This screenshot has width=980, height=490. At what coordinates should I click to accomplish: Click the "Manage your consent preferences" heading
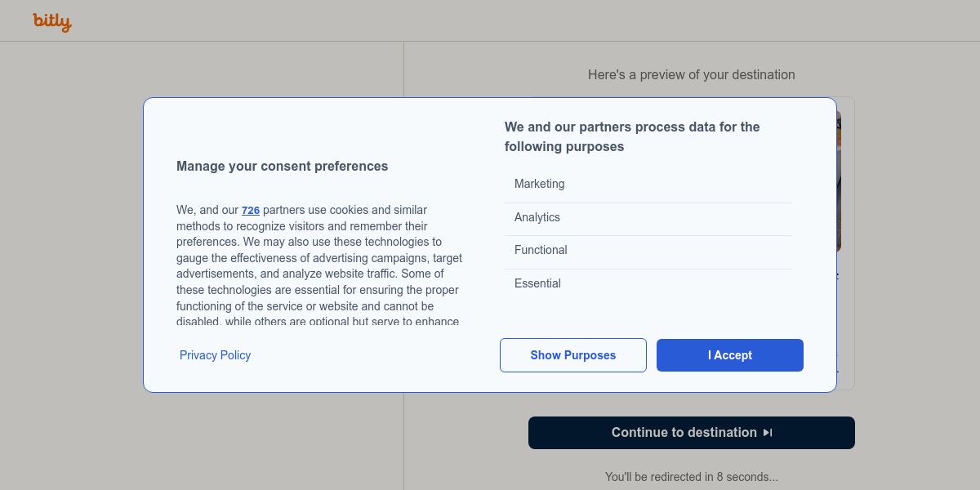[x=282, y=167]
